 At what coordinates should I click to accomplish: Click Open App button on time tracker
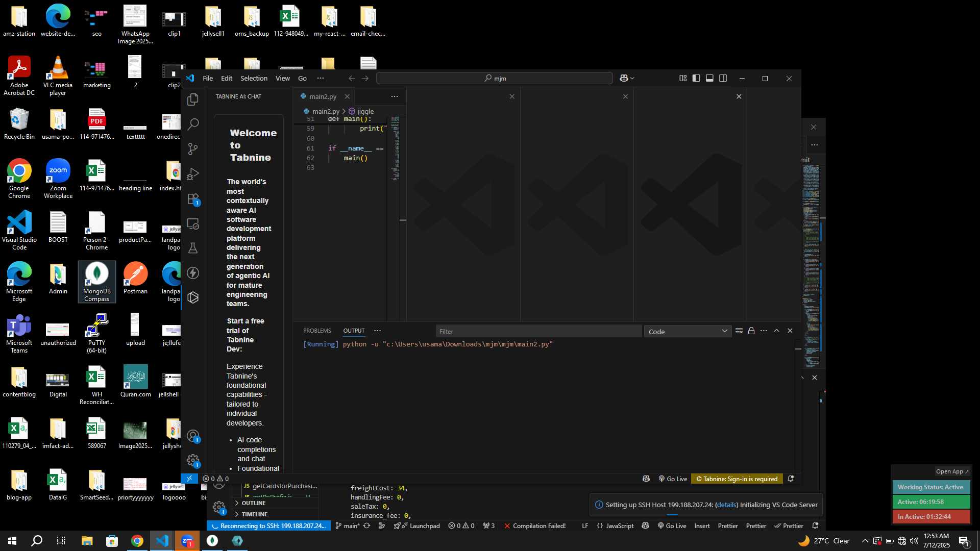click(x=952, y=471)
